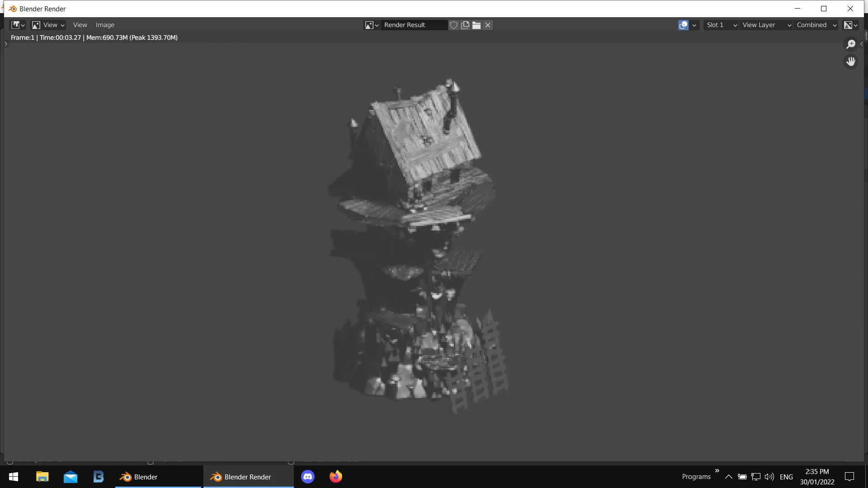Toggle the show gizmo button
Viewport: 868px width, 488px height.
[x=683, y=25]
